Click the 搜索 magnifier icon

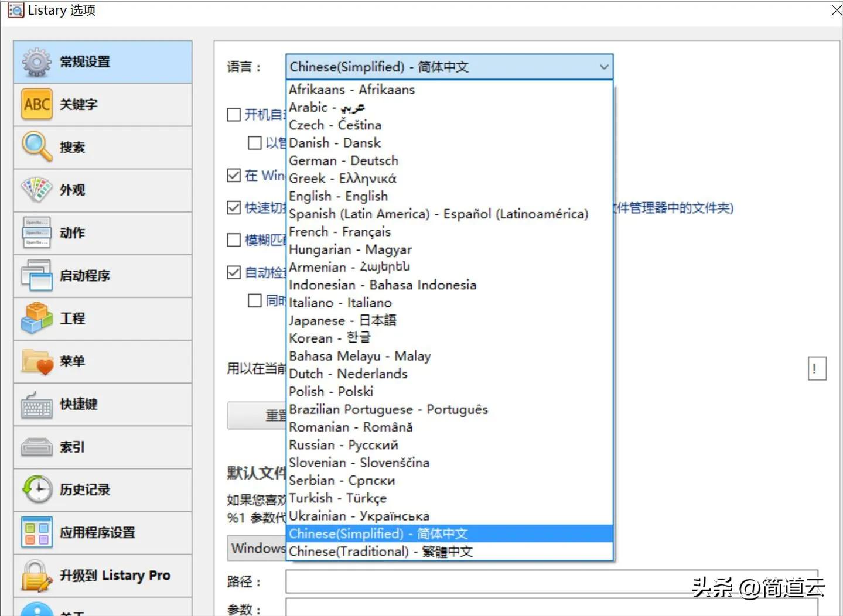click(x=36, y=147)
